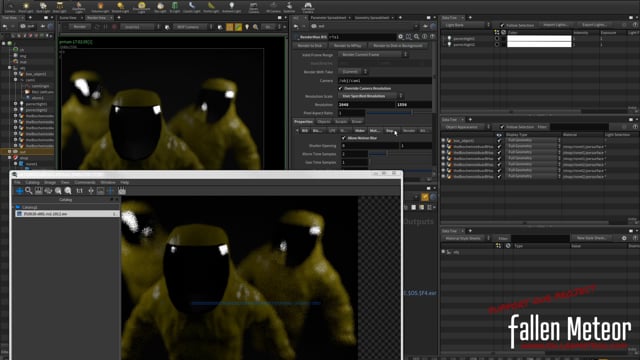Open the Material Style Sheets pane dropdown
Image resolution: width=640 pixels, height=360 pixels.
tap(466, 238)
